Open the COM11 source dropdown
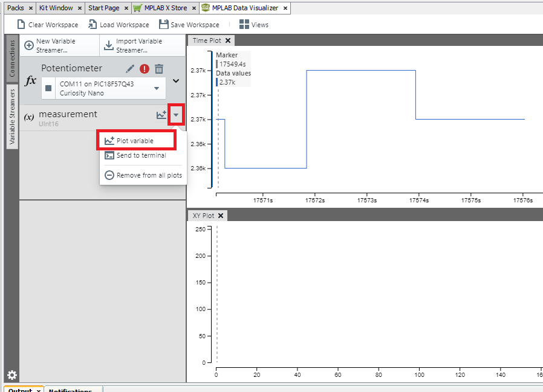 tap(157, 88)
